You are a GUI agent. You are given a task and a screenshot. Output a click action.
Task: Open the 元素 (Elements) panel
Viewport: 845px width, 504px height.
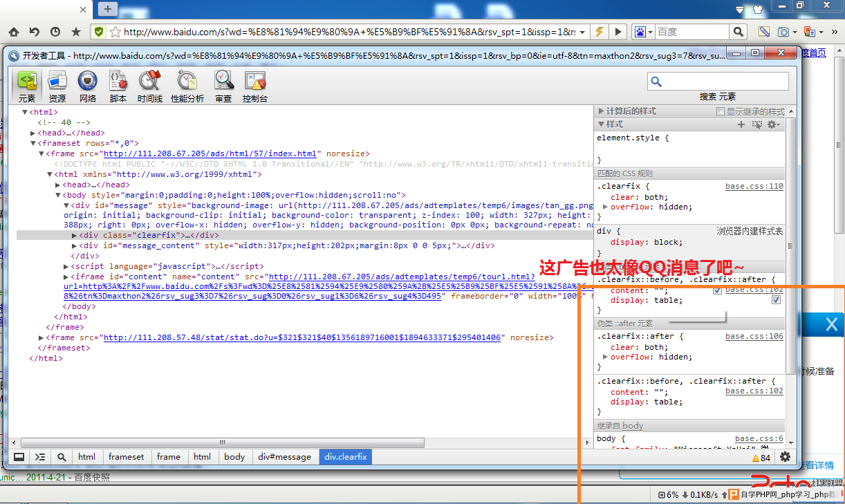[27, 86]
